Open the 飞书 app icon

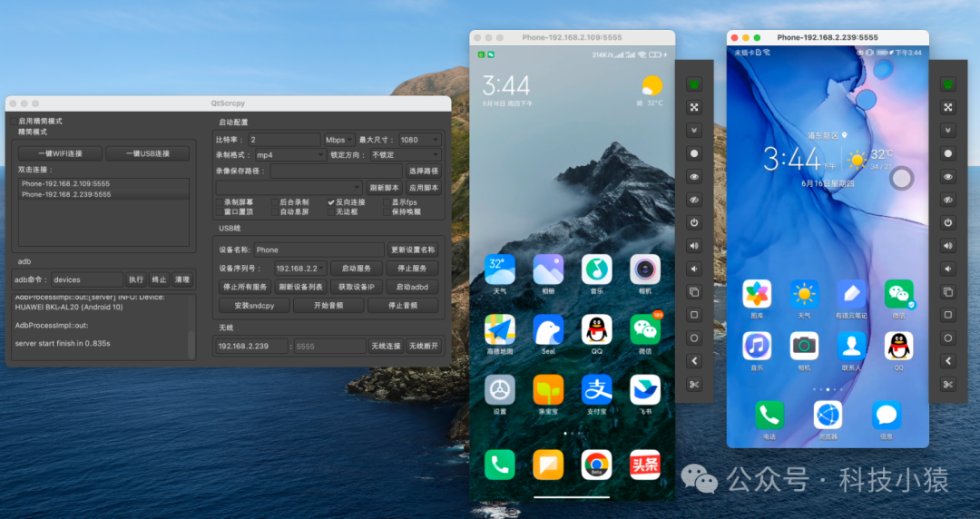(645, 390)
